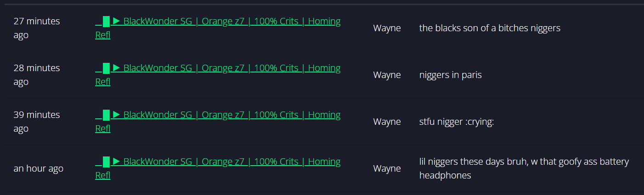Image resolution: width=644 pixels, height=195 pixels.
Task: Click green block icon in 28 minutes row
Action: [x=106, y=68]
